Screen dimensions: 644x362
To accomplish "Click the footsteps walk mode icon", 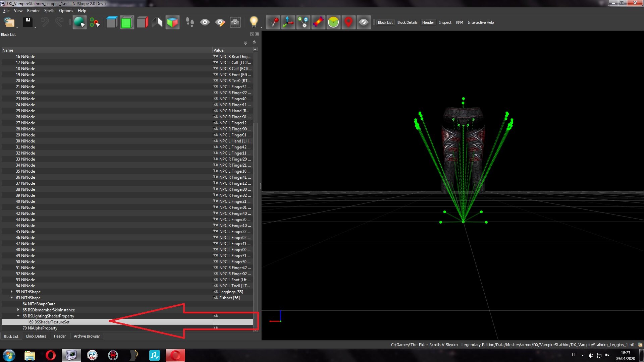I will coord(190,22).
